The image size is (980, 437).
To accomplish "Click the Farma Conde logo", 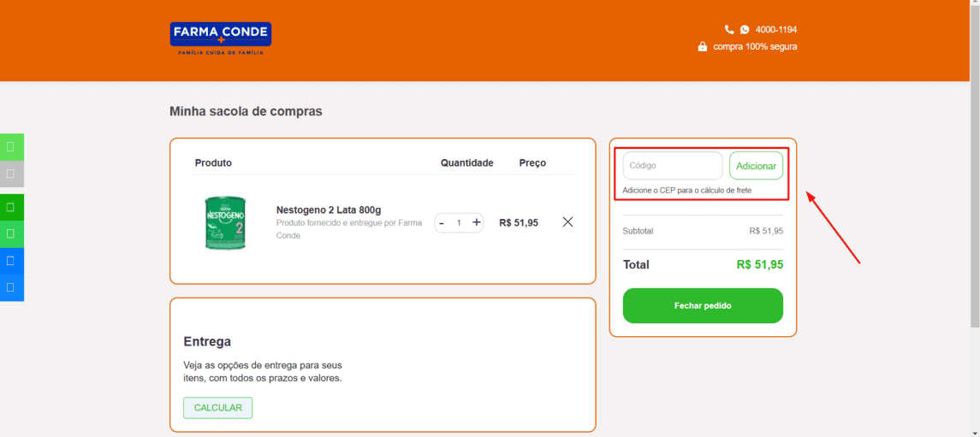I will (x=221, y=38).
